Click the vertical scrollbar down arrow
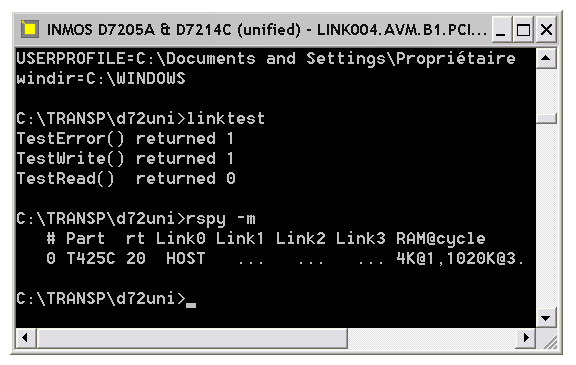The height and width of the screenshot is (365, 576). tap(546, 318)
